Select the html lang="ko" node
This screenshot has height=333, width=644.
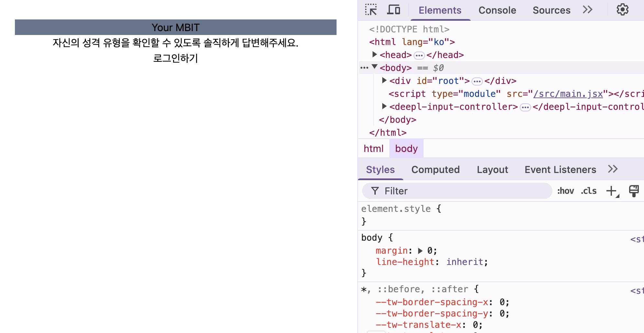click(412, 42)
